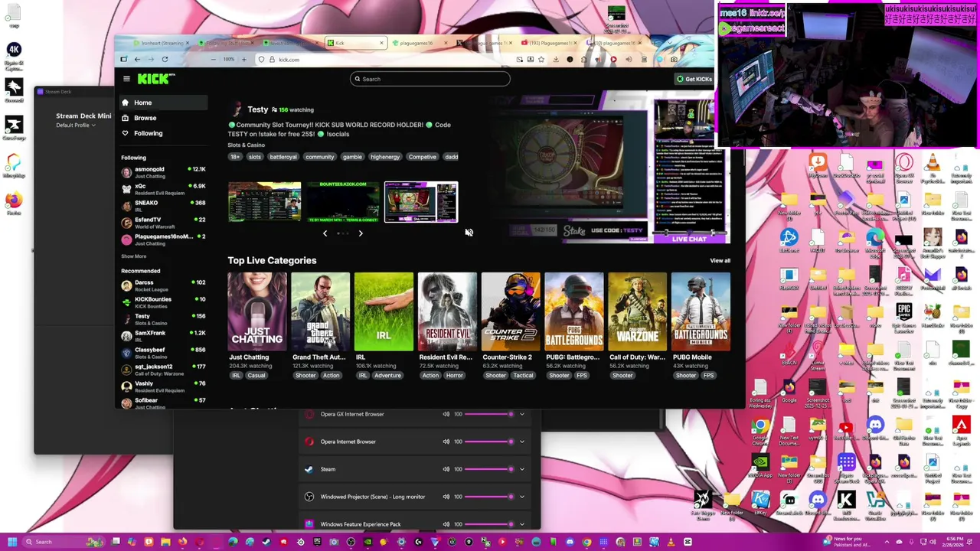Close the Kick browser tab
Viewport: 980px width, 551px height.
(381, 43)
